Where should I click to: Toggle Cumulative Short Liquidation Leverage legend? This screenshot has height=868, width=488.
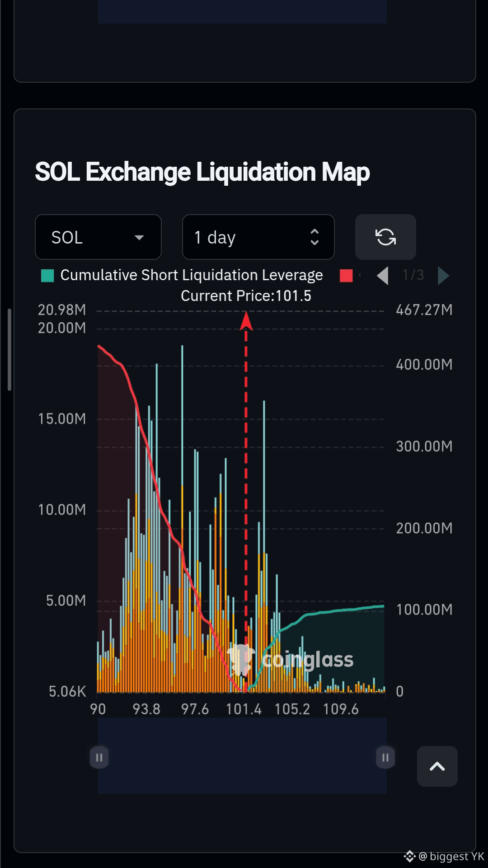pyautogui.click(x=182, y=275)
